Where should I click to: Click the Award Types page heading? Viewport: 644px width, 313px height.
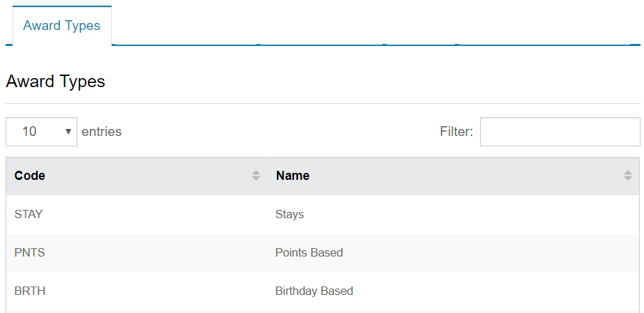[x=55, y=82]
